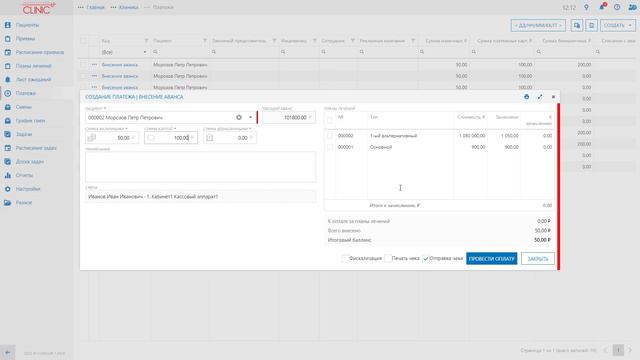Click the print icon in dialog header
The width and height of the screenshot is (640, 360).
(527, 97)
